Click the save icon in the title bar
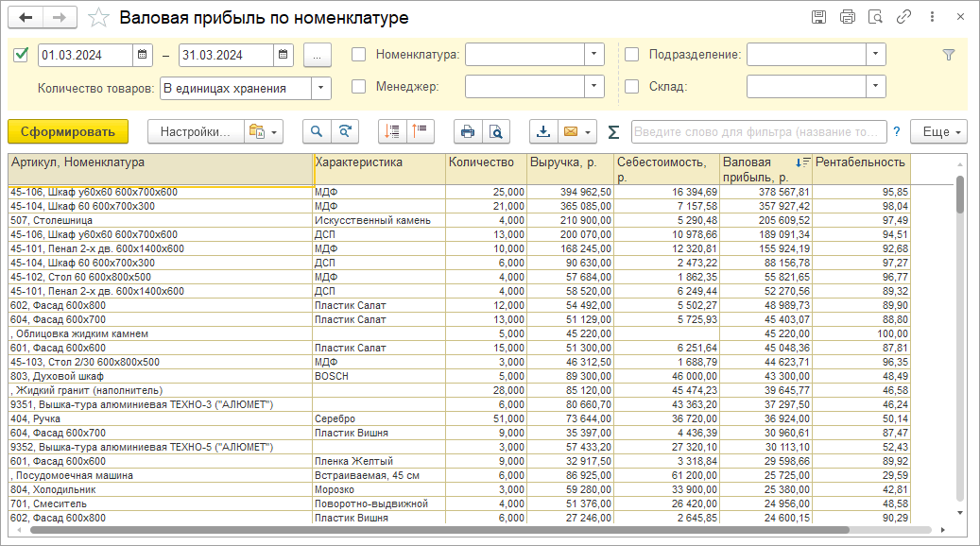 coord(819,17)
